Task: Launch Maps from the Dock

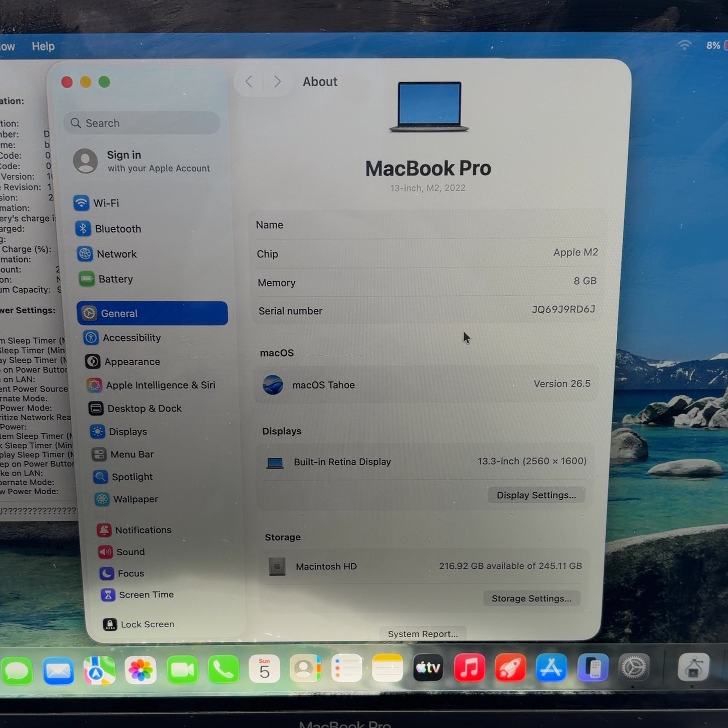Action: pos(99,670)
